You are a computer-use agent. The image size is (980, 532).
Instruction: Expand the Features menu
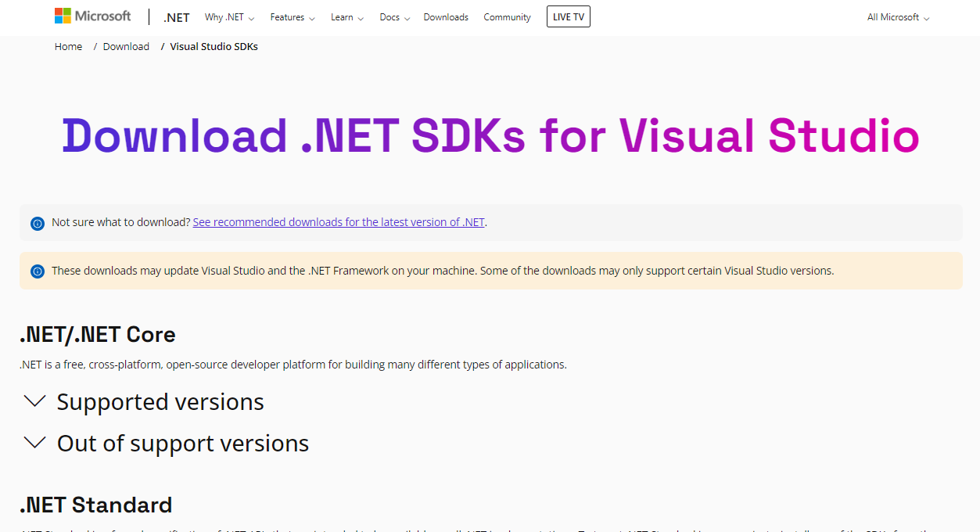(293, 17)
